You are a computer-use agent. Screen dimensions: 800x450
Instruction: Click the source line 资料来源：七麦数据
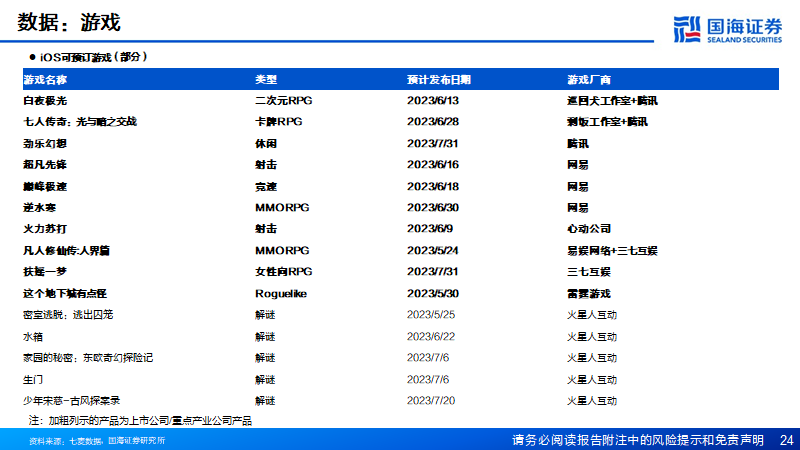tap(97, 440)
